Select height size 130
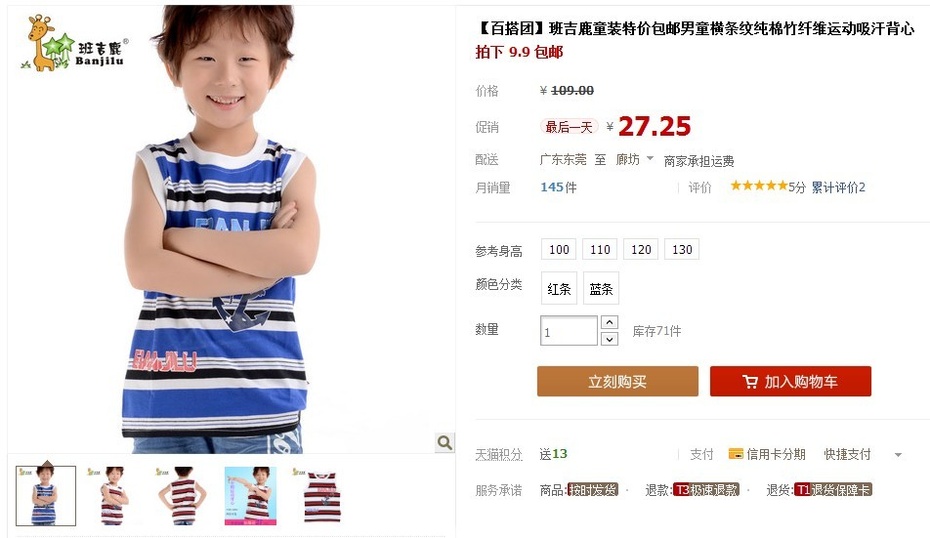The height and width of the screenshot is (538, 930). (x=681, y=249)
